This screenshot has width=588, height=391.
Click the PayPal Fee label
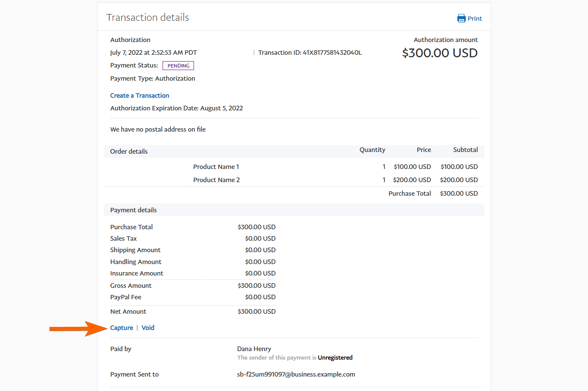pyautogui.click(x=126, y=297)
